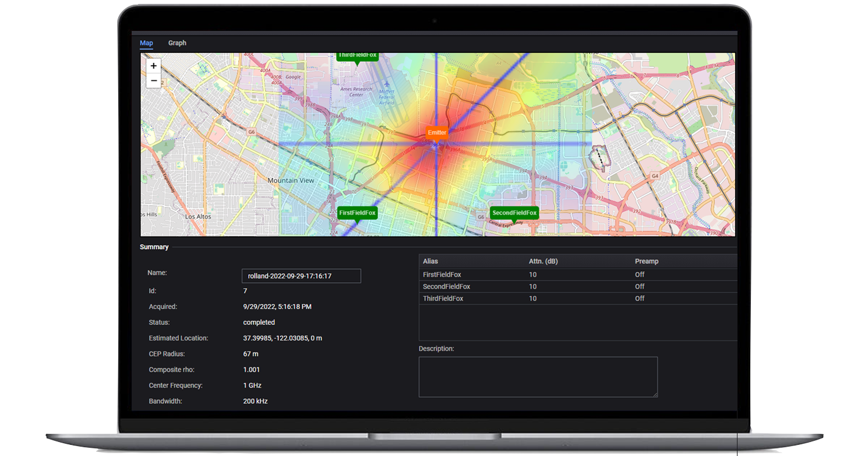Click the Preamp column header

tap(647, 261)
